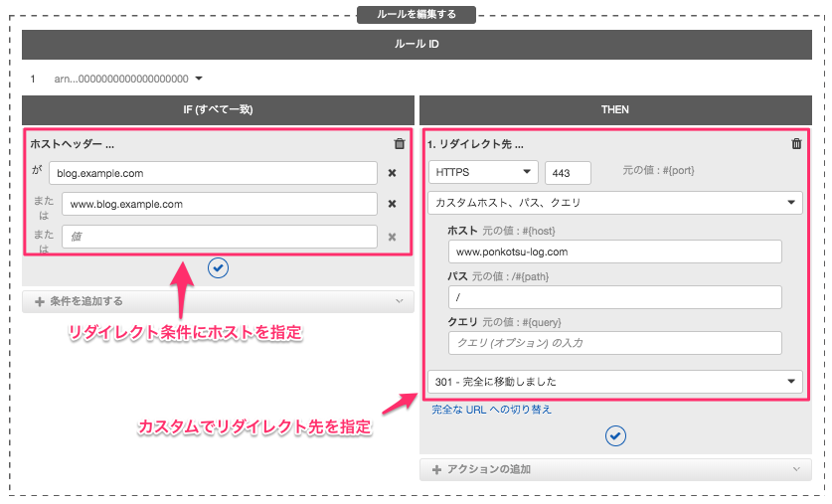
Task: Open the 301 完全に移動しました status dropdown
Action: pos(615,382)
